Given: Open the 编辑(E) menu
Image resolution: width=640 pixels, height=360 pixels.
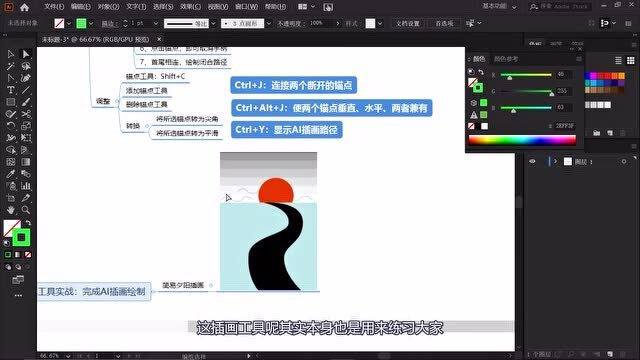Looking at the screenshot, I should point(80,7).
